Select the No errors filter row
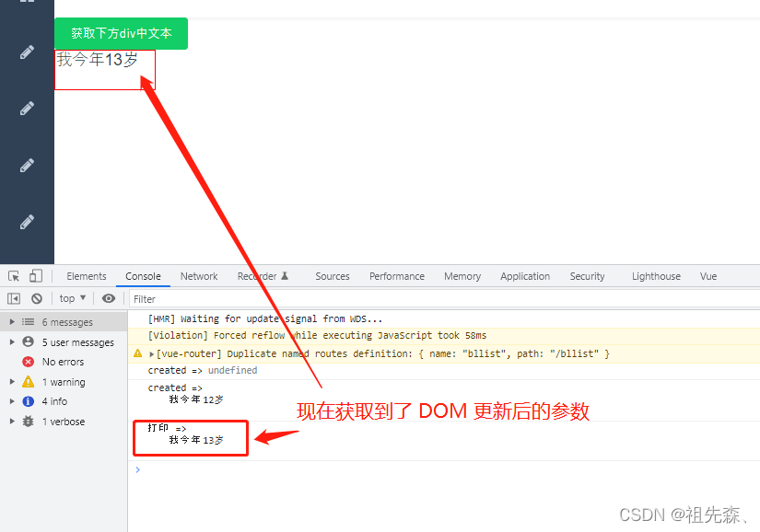This screenshot has width=760, height=532. 64,362
